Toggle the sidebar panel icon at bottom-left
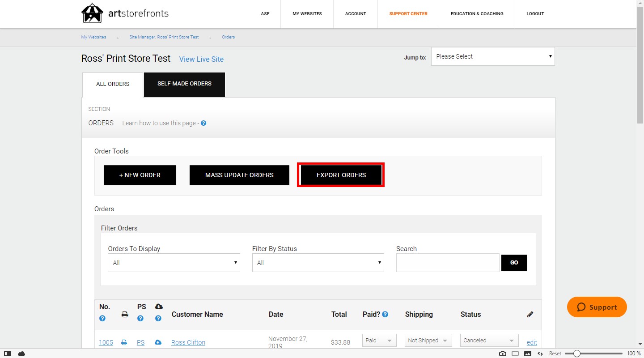The image size is (644, 358). (x=8, y=354)
